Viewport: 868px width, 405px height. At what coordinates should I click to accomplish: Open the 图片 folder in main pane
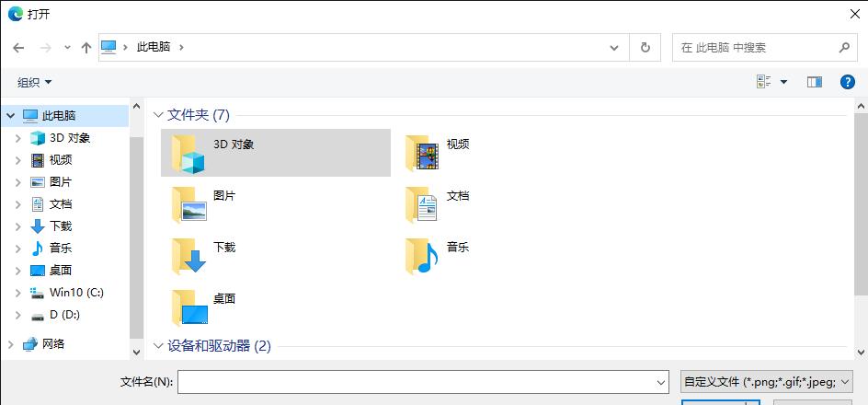pos(188,204)
